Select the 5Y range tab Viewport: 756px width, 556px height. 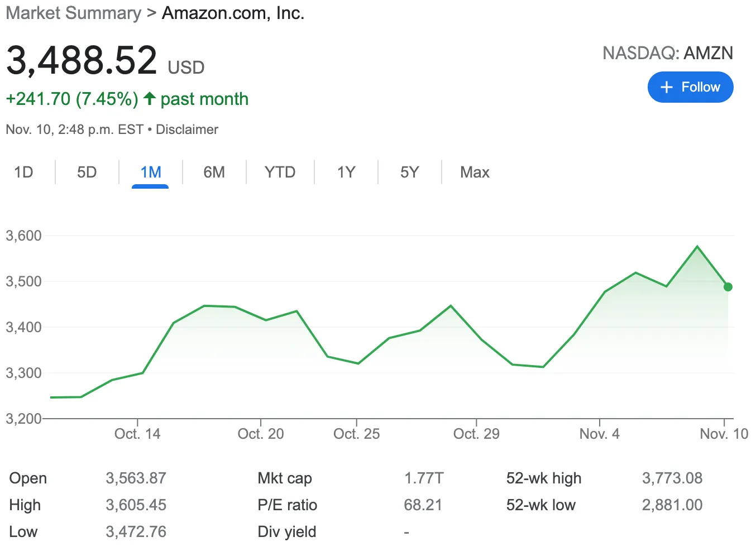pos(409,172)
